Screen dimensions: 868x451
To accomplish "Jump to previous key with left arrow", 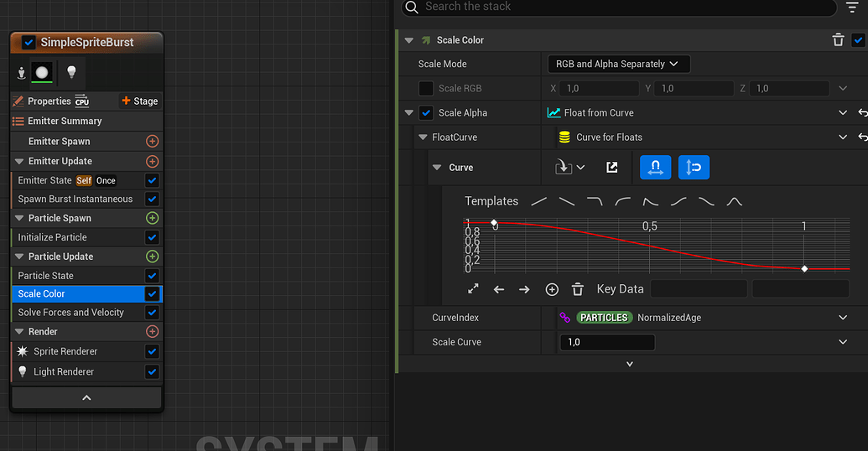I will [499, 289].
